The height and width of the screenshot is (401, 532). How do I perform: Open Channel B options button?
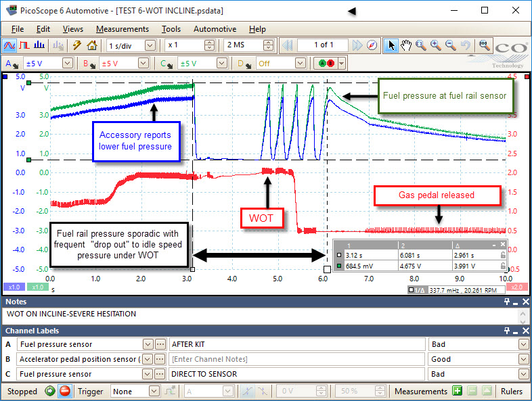[x=89, y=64]
